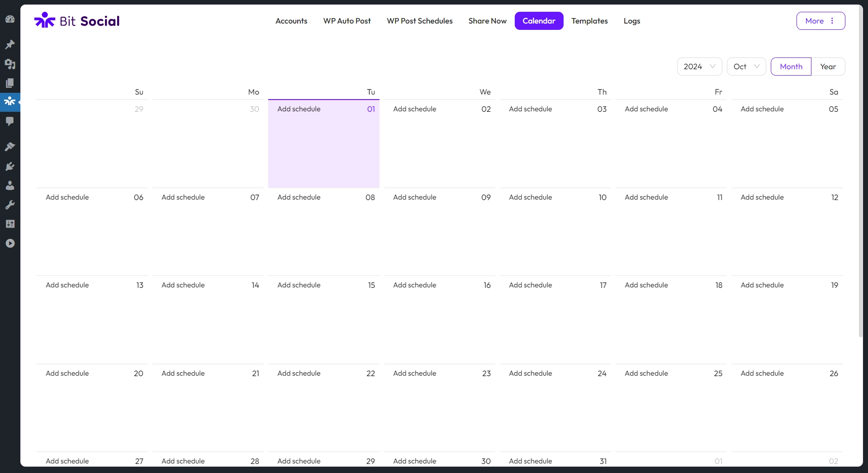Open the Media library icon

tap(10, 64)
